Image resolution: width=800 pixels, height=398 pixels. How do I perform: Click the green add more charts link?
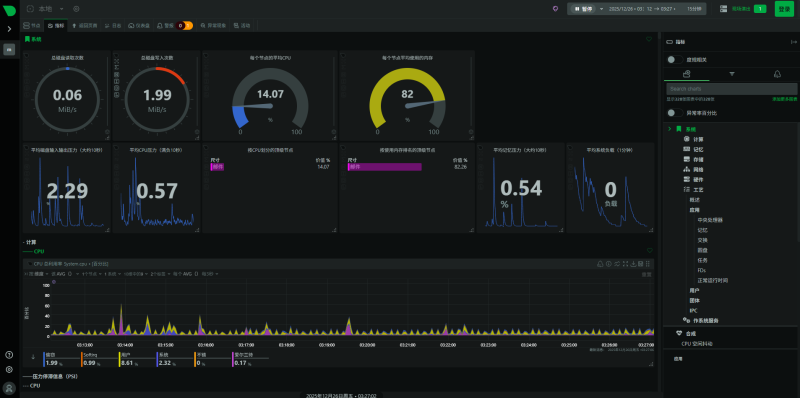(x=785, y=99)
